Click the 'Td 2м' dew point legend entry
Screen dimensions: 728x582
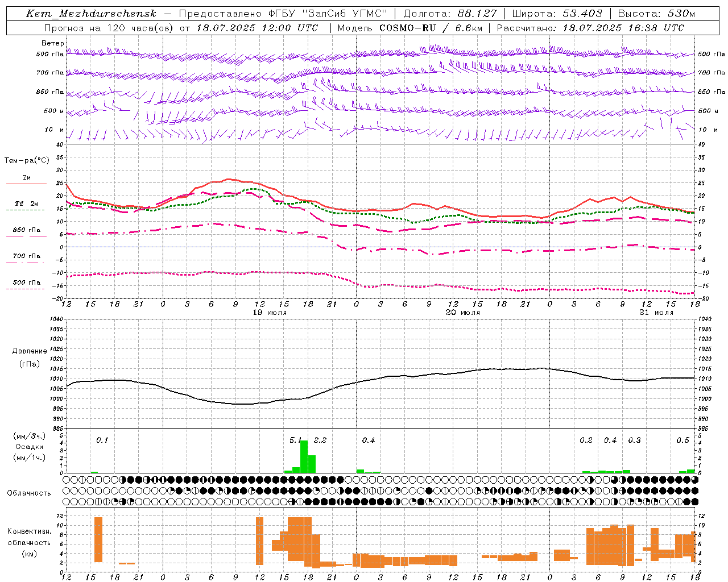click(26, 203)
